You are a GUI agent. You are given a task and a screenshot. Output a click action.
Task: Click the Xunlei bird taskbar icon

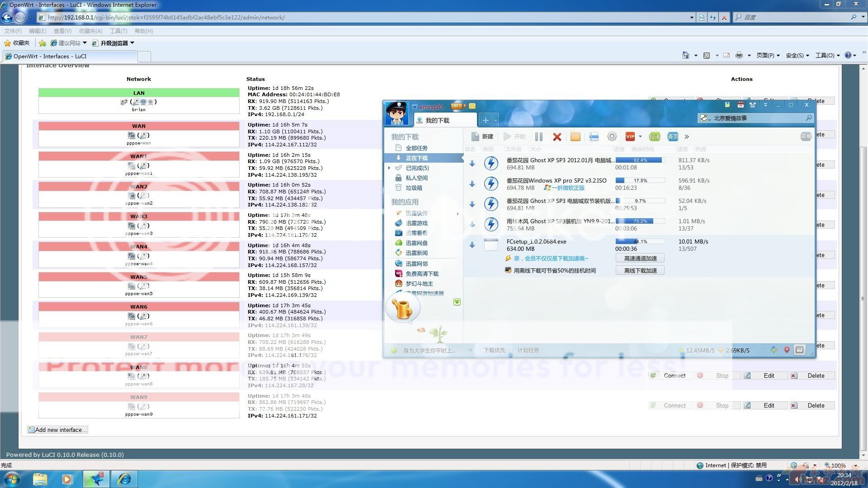(x=96, y=479)
